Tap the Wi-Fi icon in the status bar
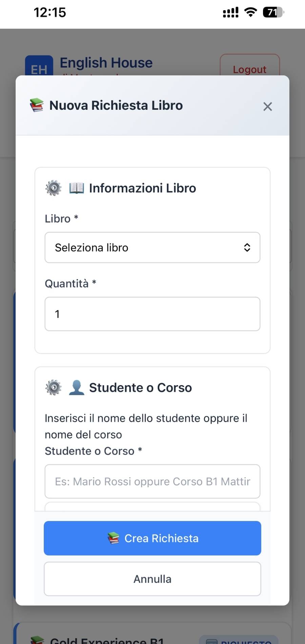The width and height of the screenshot is (305, 644). point(251,12)
